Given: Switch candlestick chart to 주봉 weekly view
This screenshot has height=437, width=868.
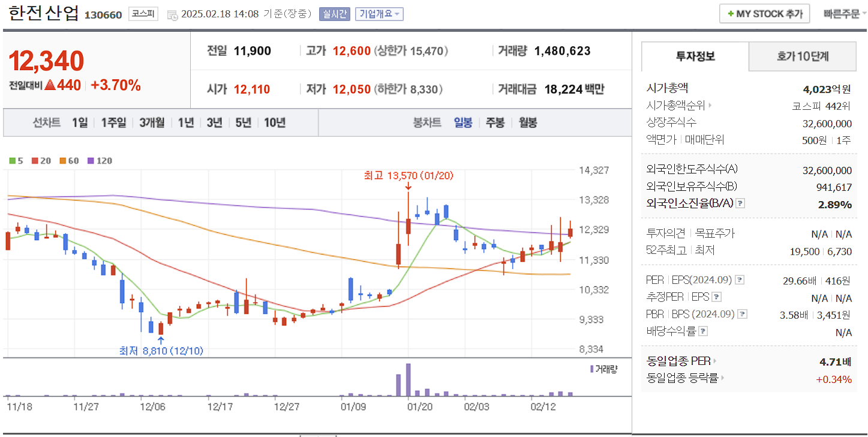Looking at the screenshot, I should [495, 122].
